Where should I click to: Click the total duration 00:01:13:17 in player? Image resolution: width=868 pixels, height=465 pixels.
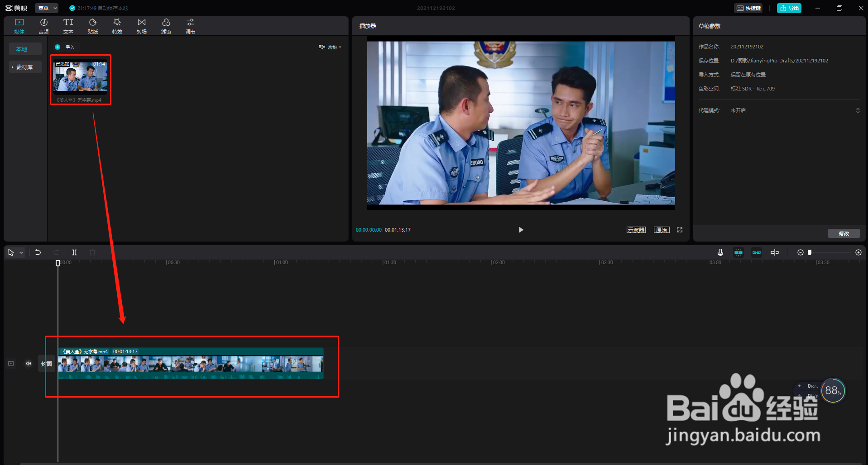pyautogui.click(x=398, y=230)
